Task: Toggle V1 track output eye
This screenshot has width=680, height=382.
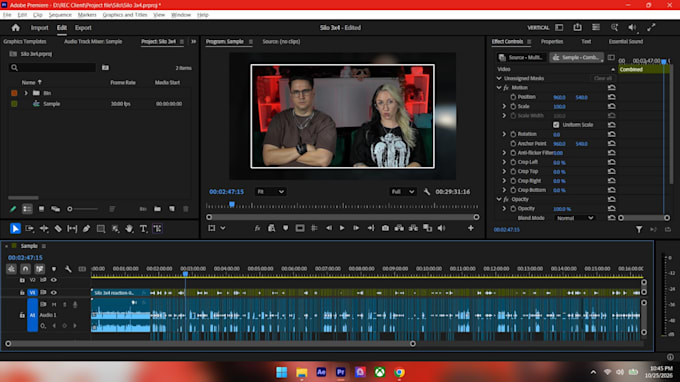Action: 54,293
